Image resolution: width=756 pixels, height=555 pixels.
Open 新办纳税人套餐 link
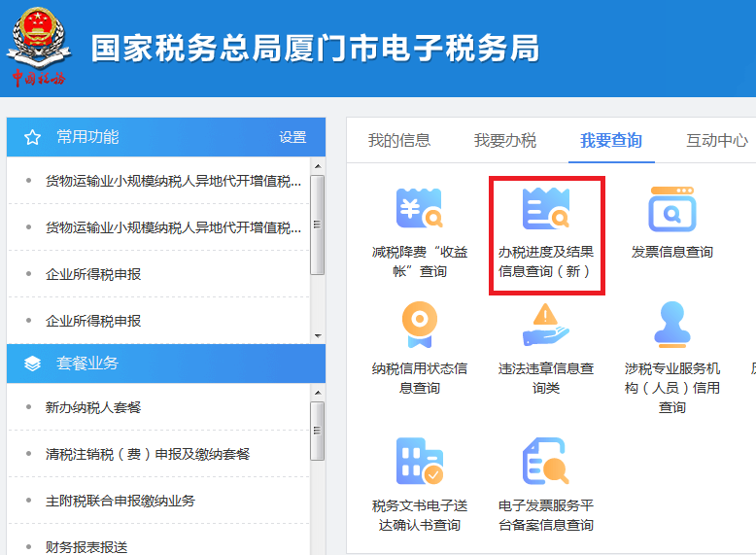93,407
